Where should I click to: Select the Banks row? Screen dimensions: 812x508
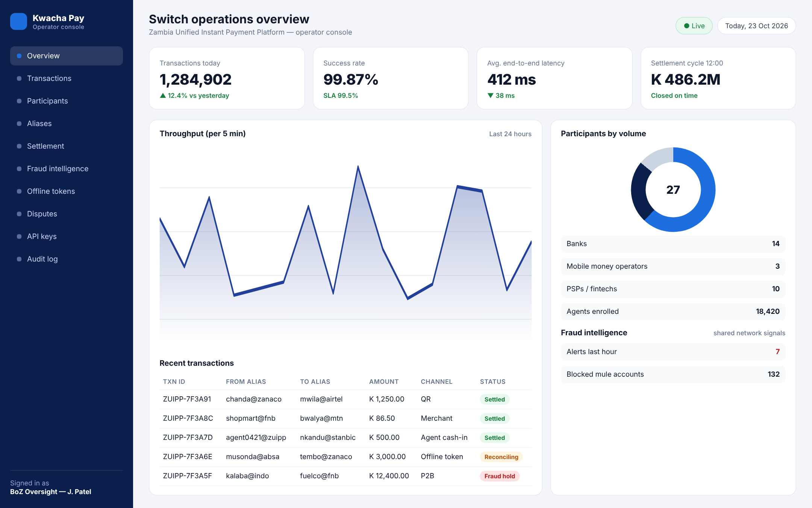click(x=673, y=244)
